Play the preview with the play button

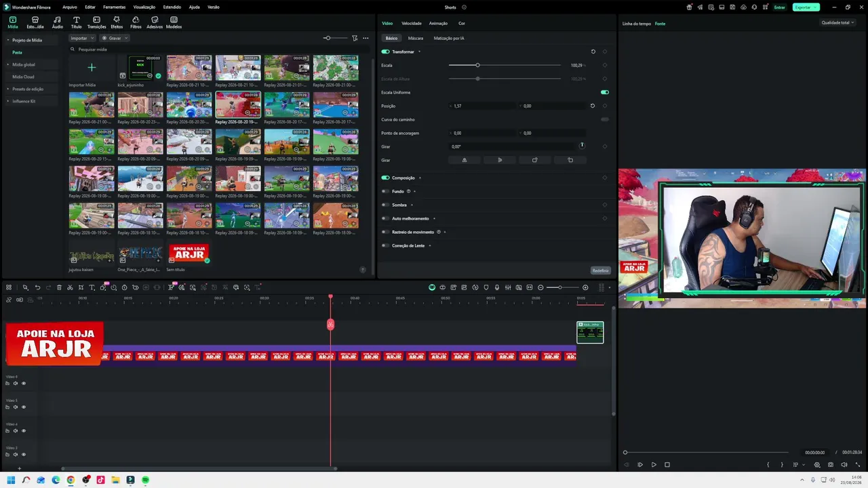[x=654, y=465]
